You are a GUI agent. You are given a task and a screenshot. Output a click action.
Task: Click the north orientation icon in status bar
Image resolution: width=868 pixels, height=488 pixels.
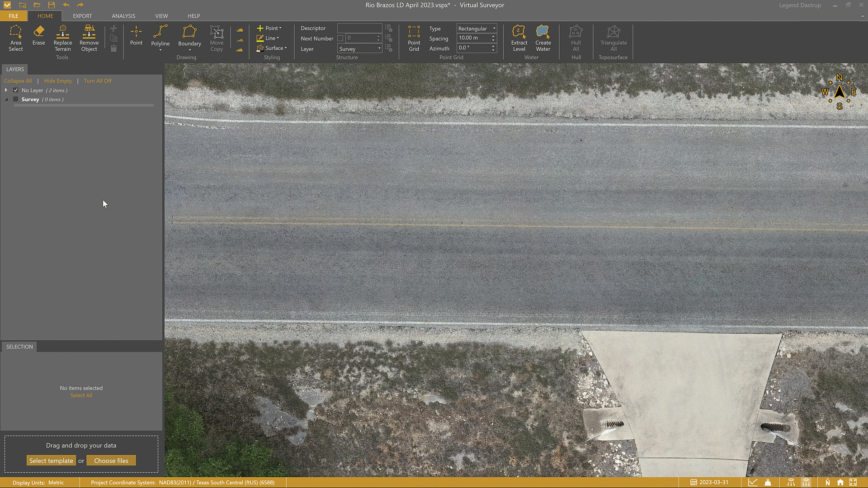[x=827, y=482]
